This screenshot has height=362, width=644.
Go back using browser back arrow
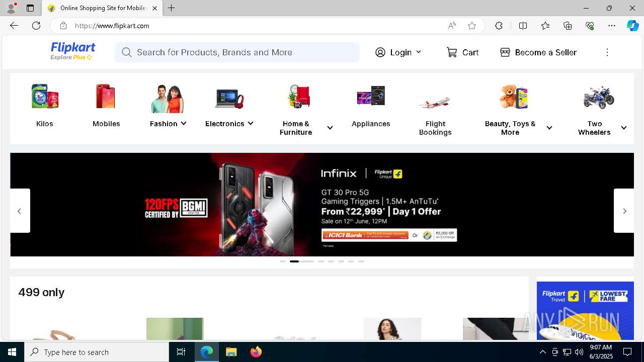pyautogui.click(x=14, y=26)
